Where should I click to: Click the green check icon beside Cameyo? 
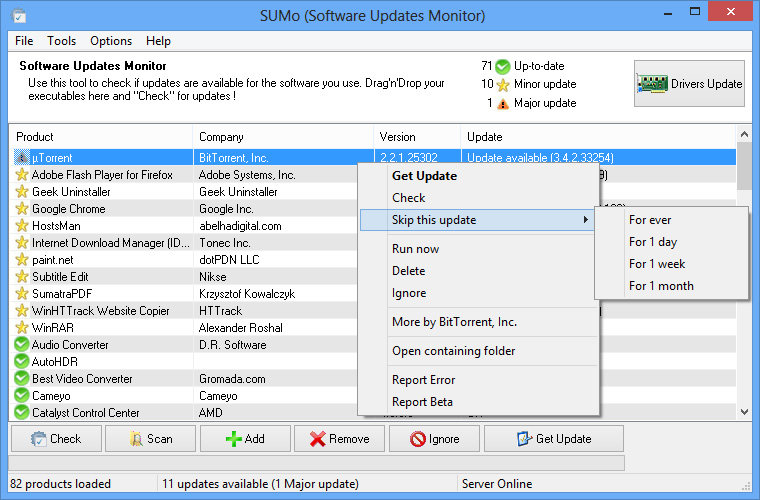pyautogui.click(x=22, y=396)
